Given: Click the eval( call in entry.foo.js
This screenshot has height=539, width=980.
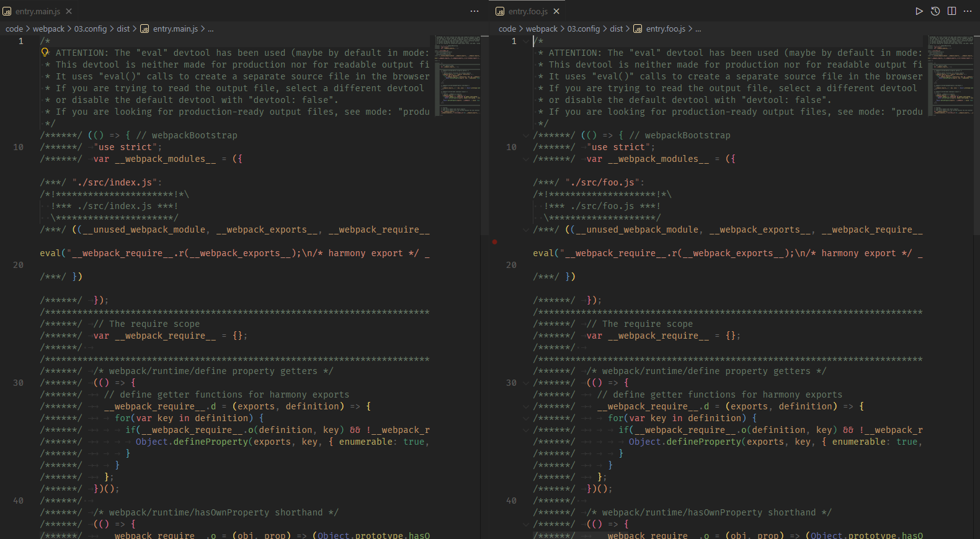Looking at the screenshot, I should 546,254.
